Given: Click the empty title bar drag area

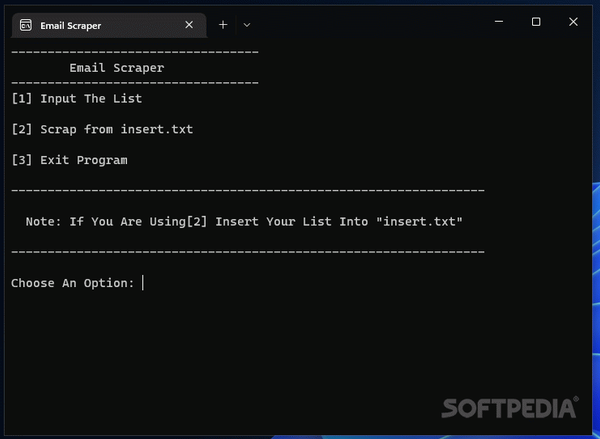Looking at the screenshot, I should (370, 22).
